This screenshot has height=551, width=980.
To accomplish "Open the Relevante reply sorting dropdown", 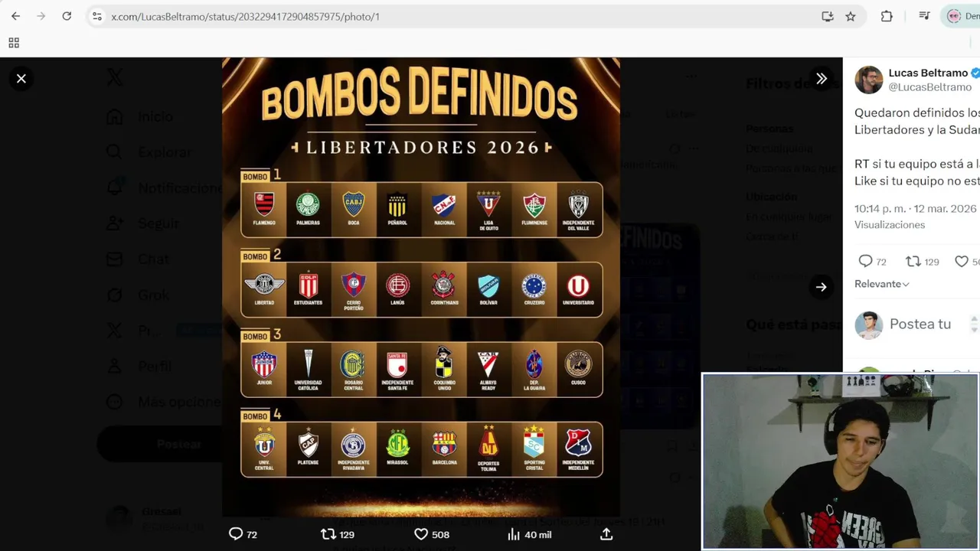I will pos(882,284).
